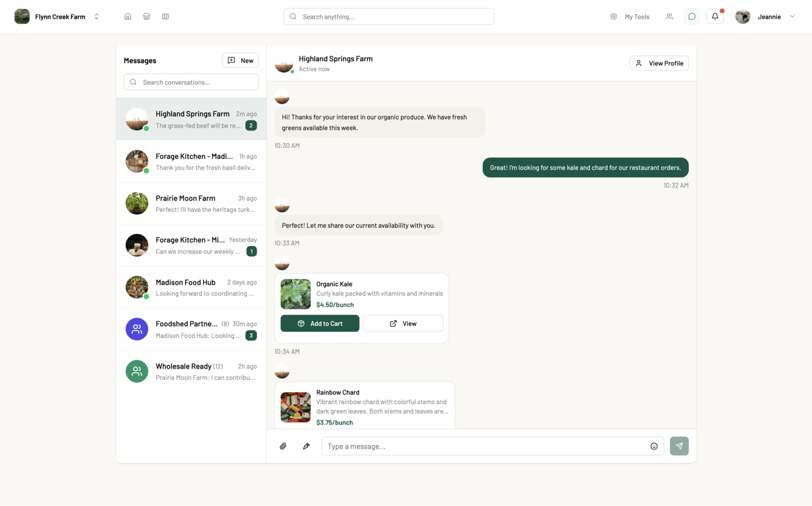Open the map icon in top navigation
This screenshot has width=812, height=506.
(x=165, y=16)
